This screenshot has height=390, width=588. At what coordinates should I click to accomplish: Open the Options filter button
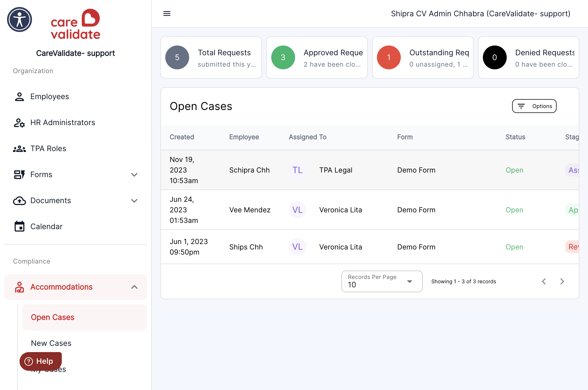tap(534, 106)
